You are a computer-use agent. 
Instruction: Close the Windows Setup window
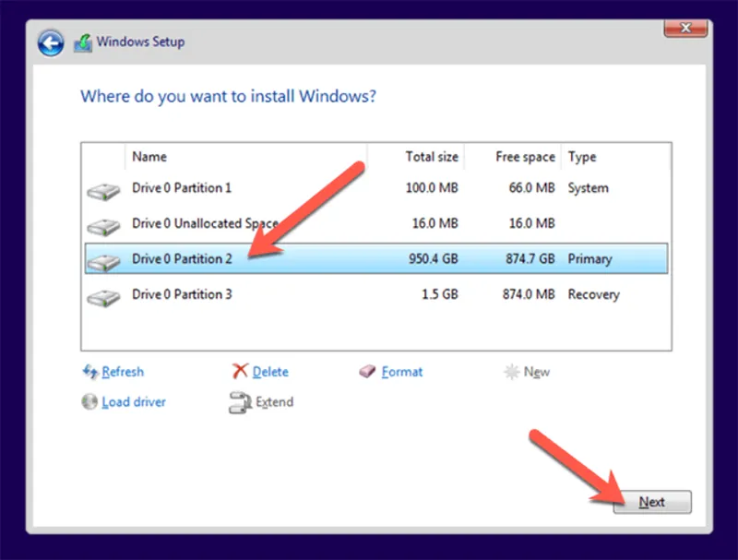pos(685,28)
